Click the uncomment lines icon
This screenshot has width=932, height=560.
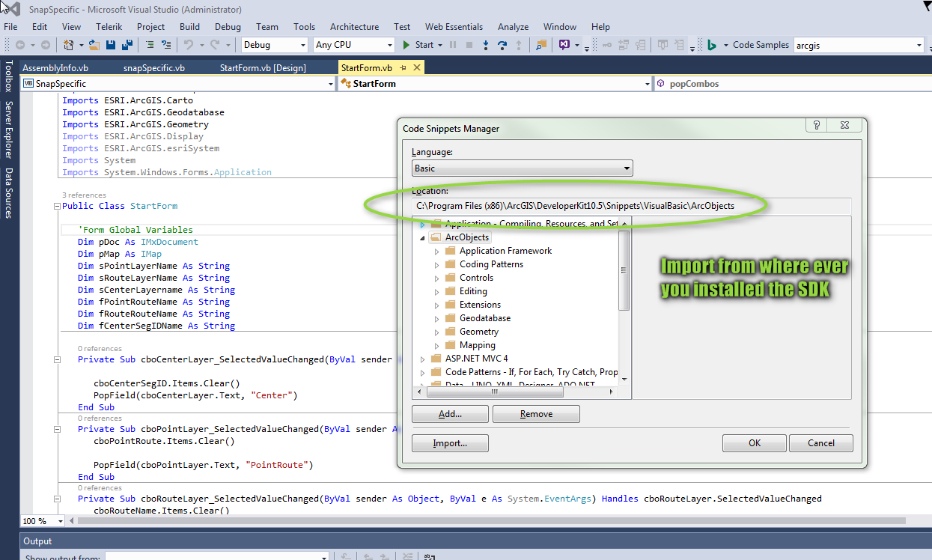(166, 45)
